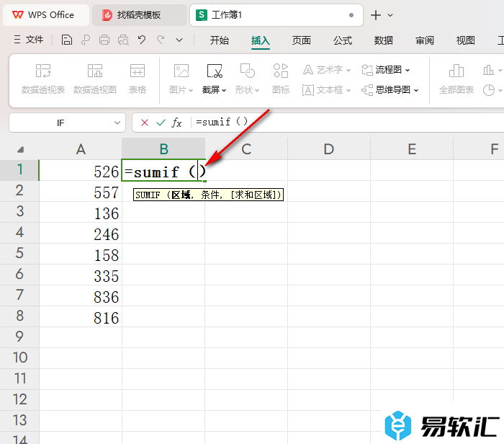
Task: Click the Print icon in quick toolbar
Action: [104, 40]
